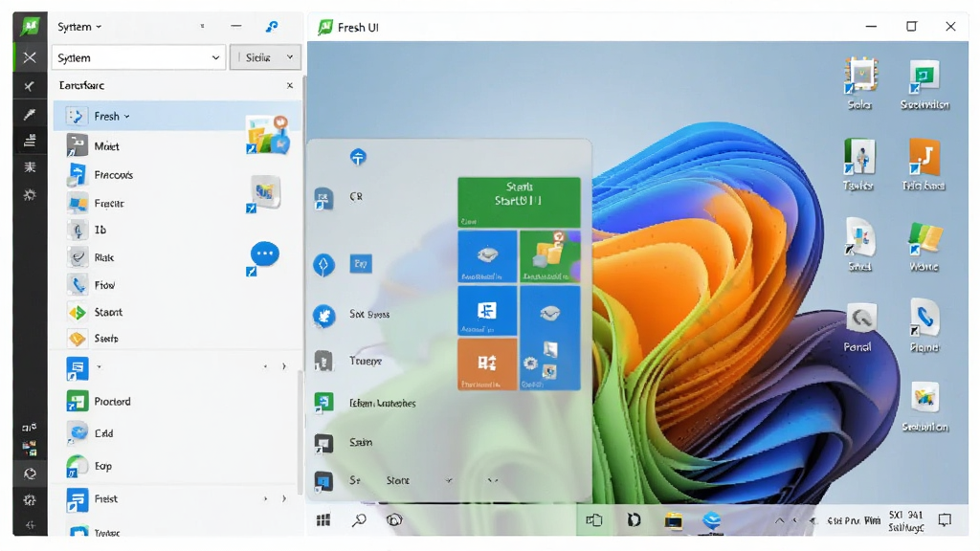Expand the Freist row right chevron
The image size is (980, 551).
tap(283, 498)
